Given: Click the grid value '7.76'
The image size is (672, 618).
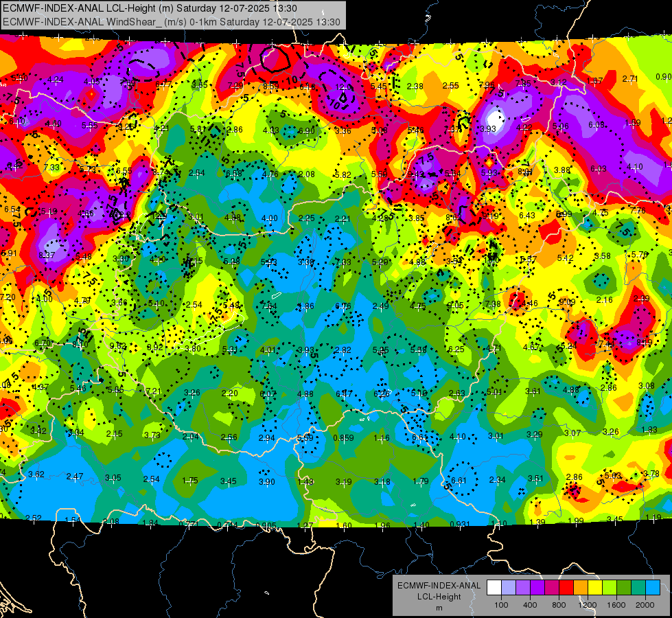Looking at the screenshot, I should pyautogui.click(x=638, y=210).
